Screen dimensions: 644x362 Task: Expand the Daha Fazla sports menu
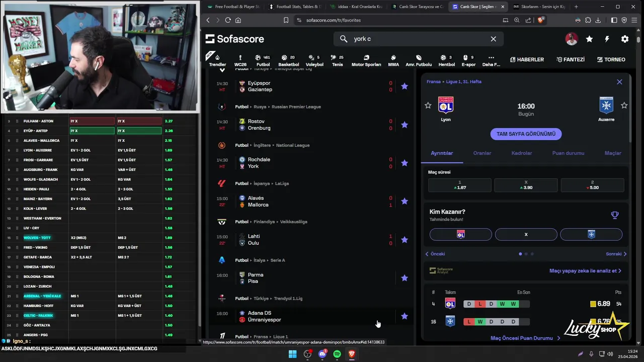pos(491,60)
